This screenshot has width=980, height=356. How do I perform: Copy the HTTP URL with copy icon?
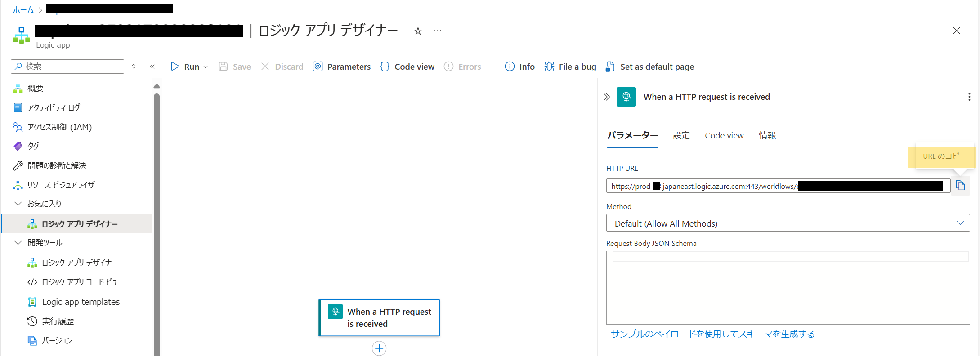(x=960, y=186)
